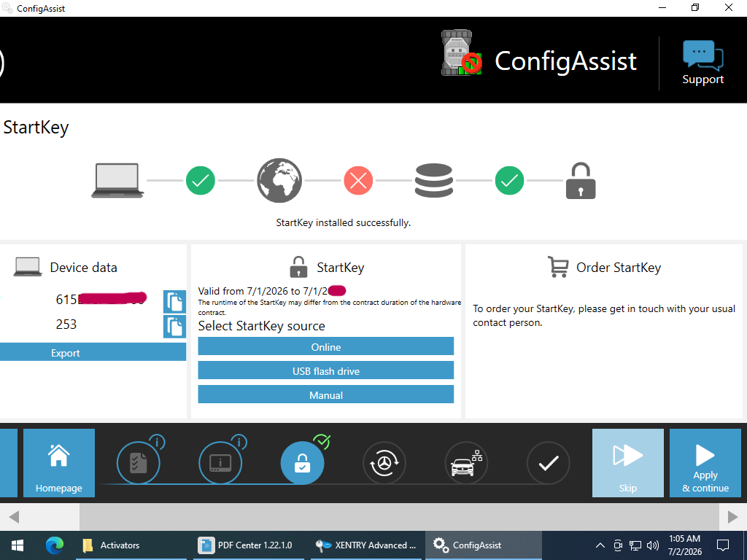
Task: Go to the final checkmark step
Action: pyautogui.click(x=548, y=463)
